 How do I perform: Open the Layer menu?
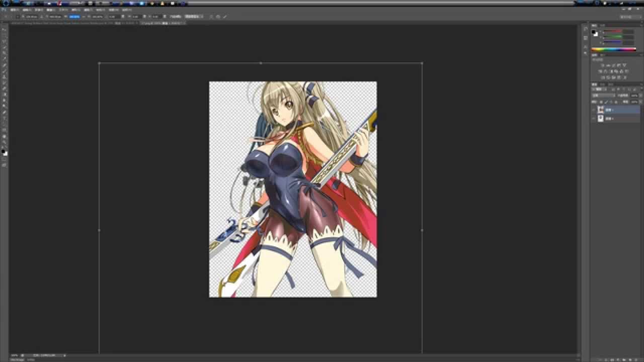point(51,10)
